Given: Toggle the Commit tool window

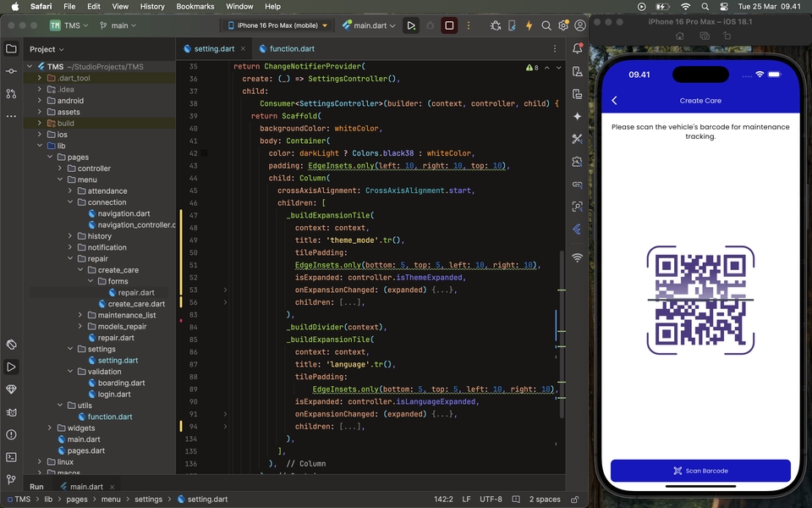Looking at the screenshot, I should (x=11, y=71).
